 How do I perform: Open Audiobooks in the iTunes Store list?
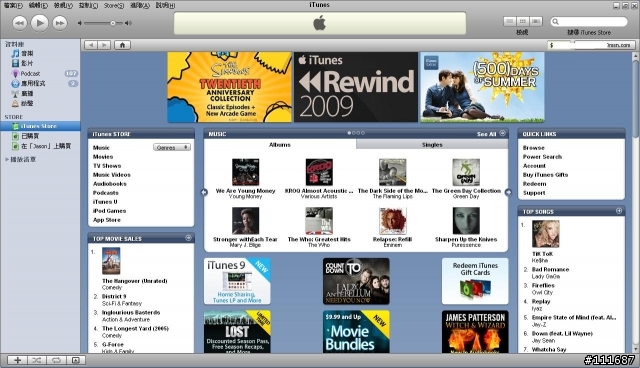tap(110, 184)
